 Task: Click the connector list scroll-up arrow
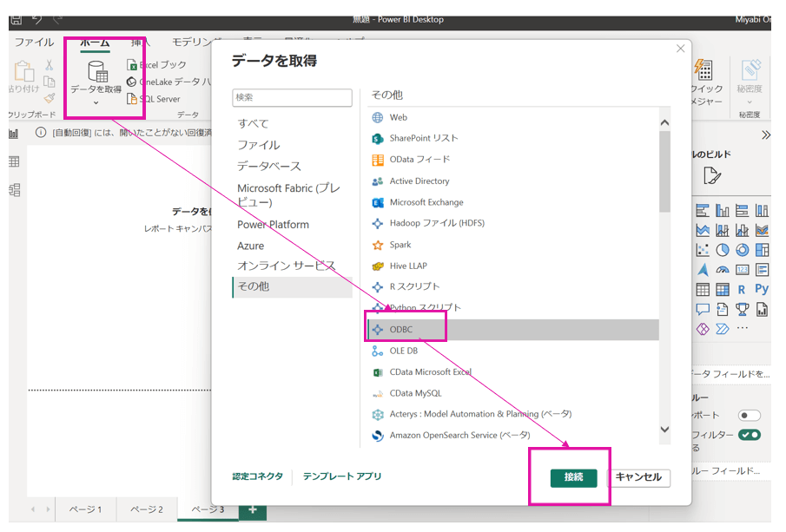pyautogui.click(x=664, y=122)
